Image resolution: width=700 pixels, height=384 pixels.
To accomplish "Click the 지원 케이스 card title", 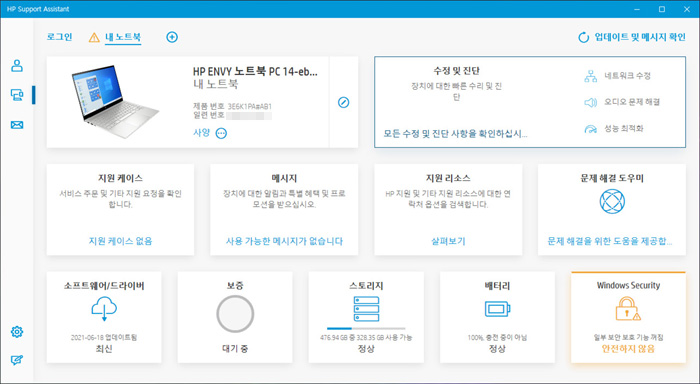I will click(x=120, y=178).
